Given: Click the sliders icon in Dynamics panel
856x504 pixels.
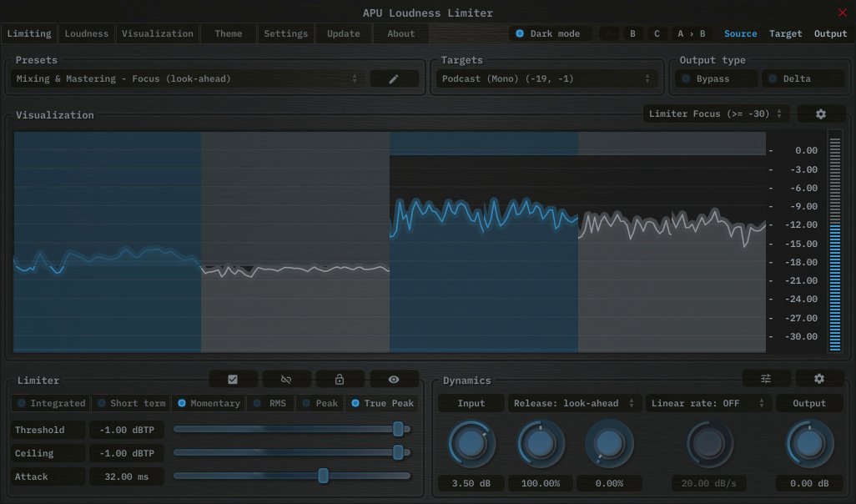Looking at the screenshot, I should pyautogui.click(x=765, y=379).
